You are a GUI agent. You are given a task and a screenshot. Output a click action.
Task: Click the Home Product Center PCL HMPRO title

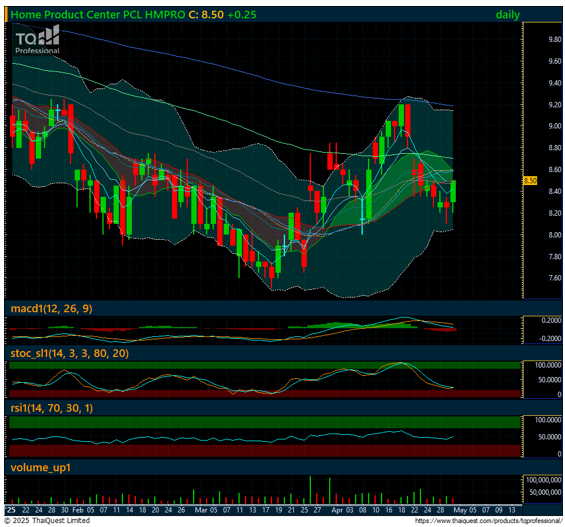point(98,15)
